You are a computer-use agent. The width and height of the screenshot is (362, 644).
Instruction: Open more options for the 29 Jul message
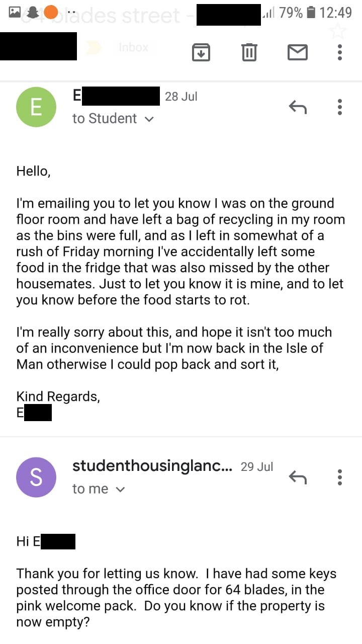coord(340,477)
